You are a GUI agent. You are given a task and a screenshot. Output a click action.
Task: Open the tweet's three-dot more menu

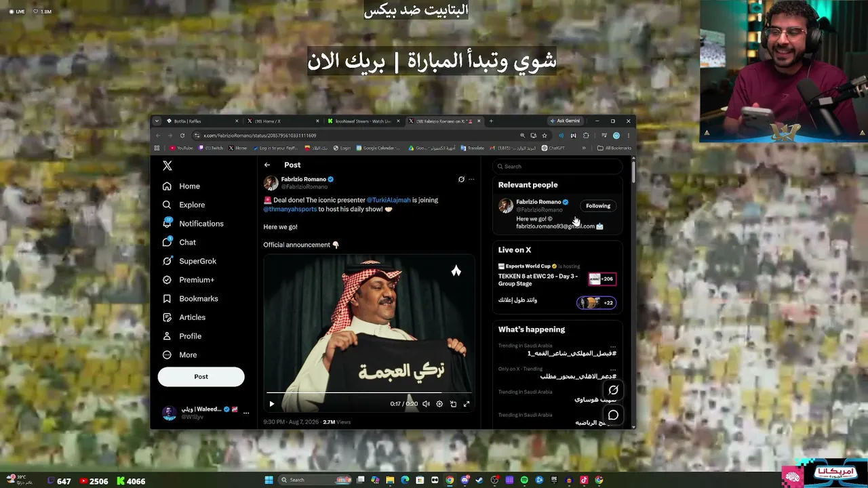click(x=471, y=180)
